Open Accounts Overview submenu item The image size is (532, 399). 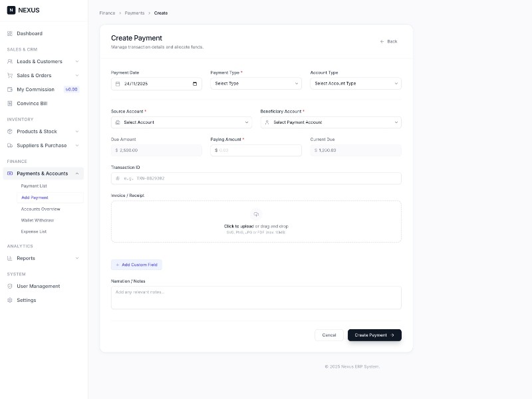tap(41, 209)
